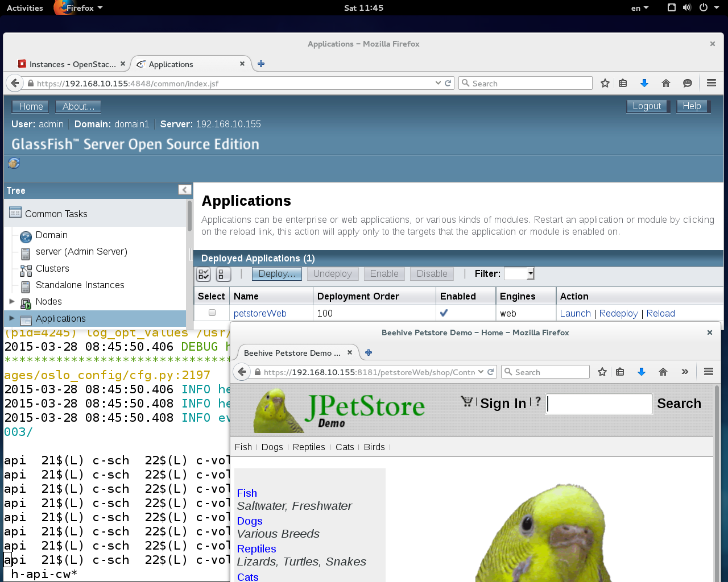Launch the petstoreWeb application
Screen dimensions: 728x582
576,313
